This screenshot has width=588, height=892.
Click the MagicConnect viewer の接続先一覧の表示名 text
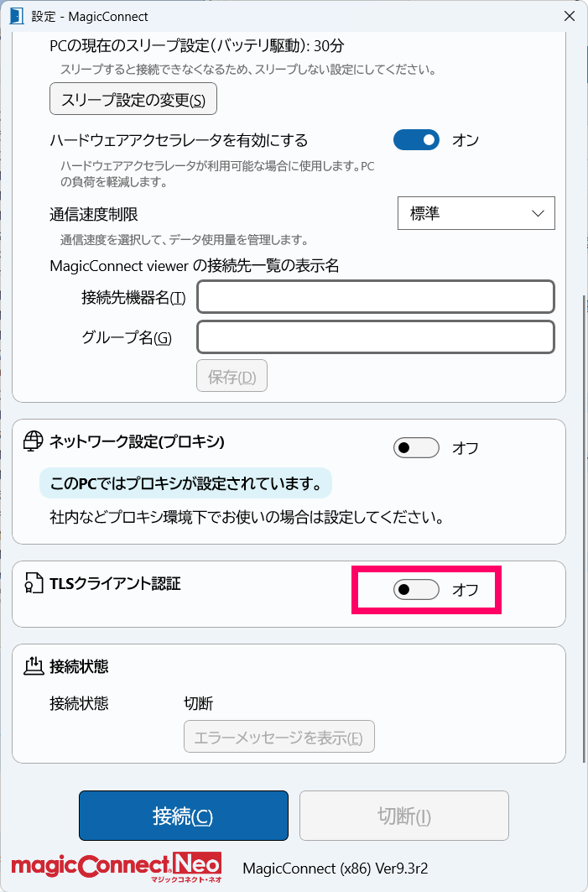pyautogui.click(x=195, y=266)
